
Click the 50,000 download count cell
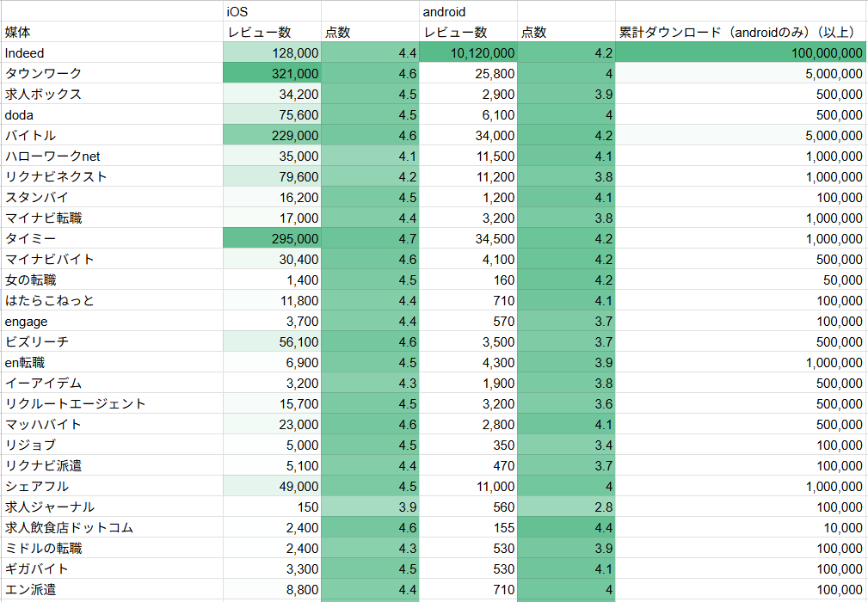tap(740, 280)
